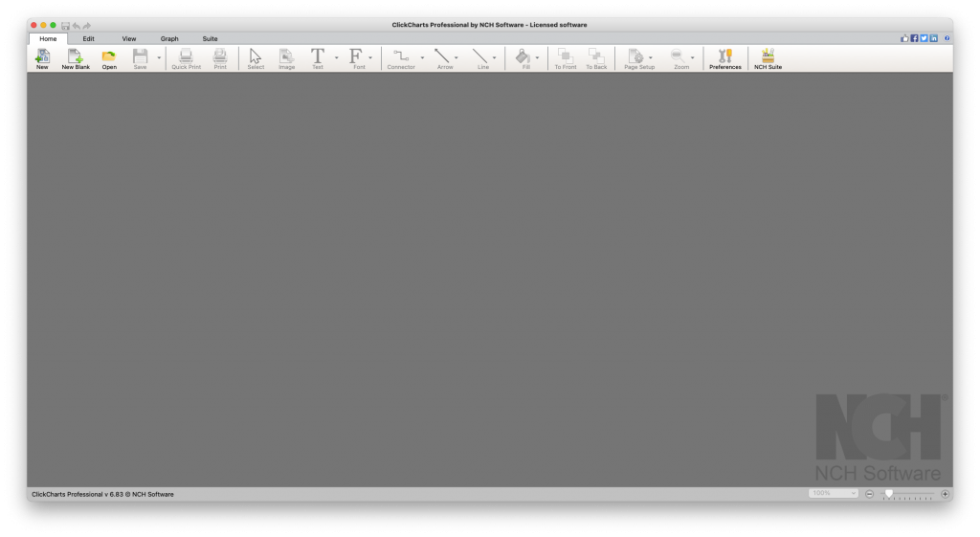The height and width of the screenshot is (537, 980).
Task: Expand the Page Setup dropdown arrow
Action: (x=651, y=58)
